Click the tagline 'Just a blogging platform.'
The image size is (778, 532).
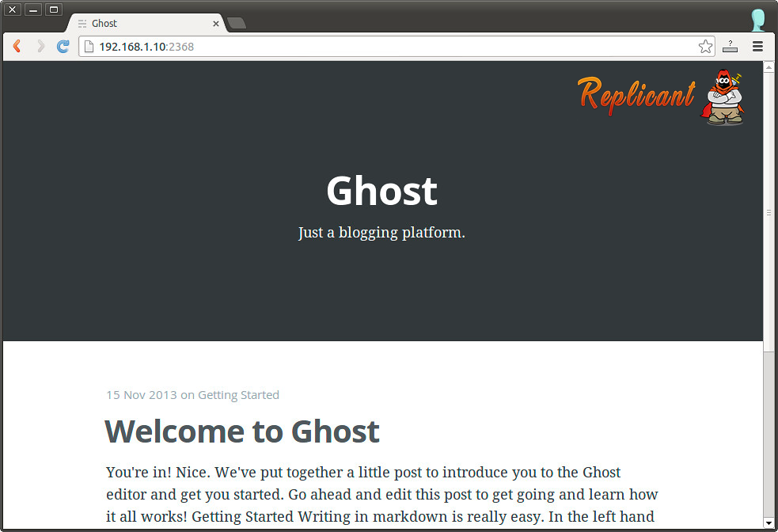tap(381, 232)
